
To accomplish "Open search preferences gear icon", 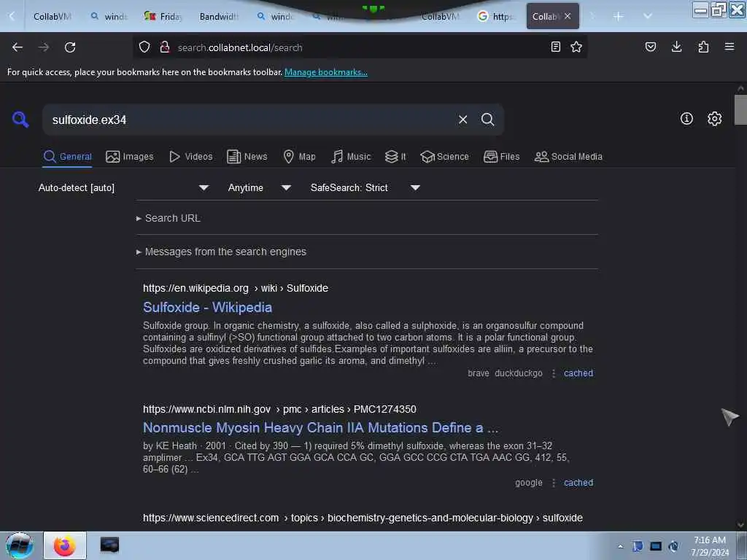I will point(714,119).
